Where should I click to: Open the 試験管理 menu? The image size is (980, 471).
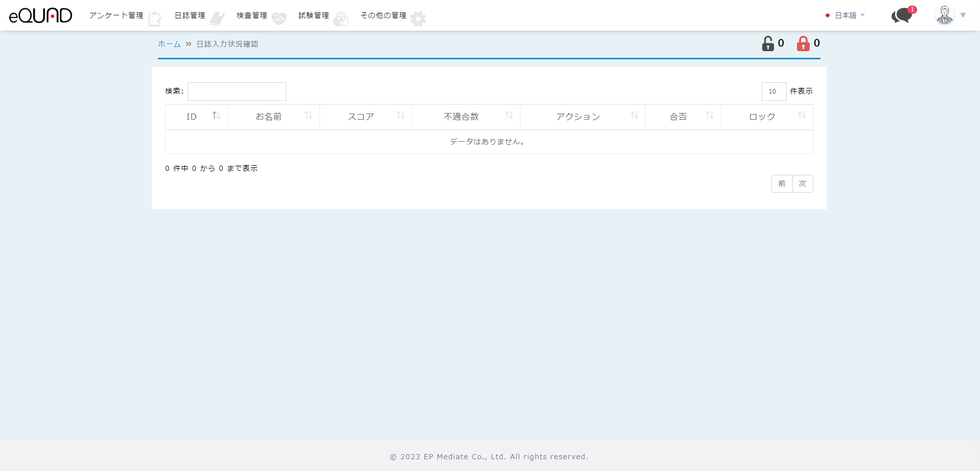[314, 15]
